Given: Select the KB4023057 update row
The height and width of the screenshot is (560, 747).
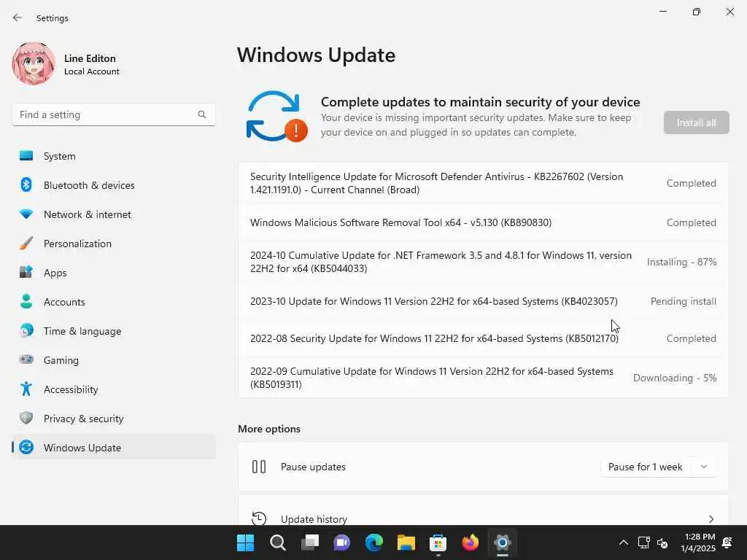Looking at the screenshot, I should 483,301.
